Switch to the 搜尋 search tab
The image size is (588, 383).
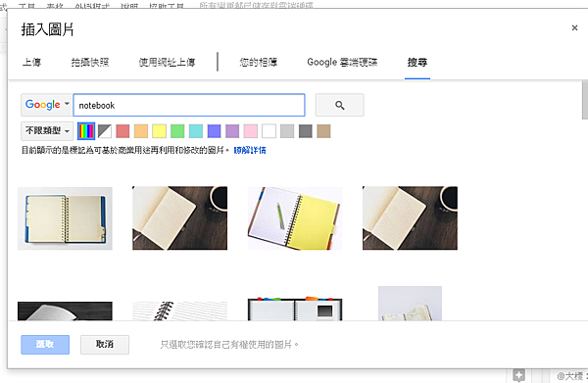tap(417, 63)
